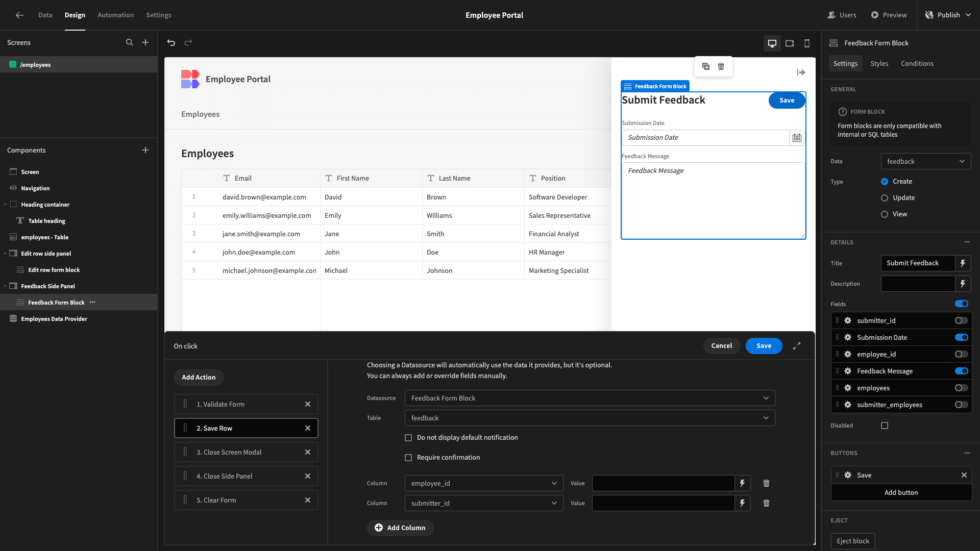Viewport: 980px width, 551px height.
Task: Close side panel with arrow icon
Action: pyautogui.click(x=801, y=73)
